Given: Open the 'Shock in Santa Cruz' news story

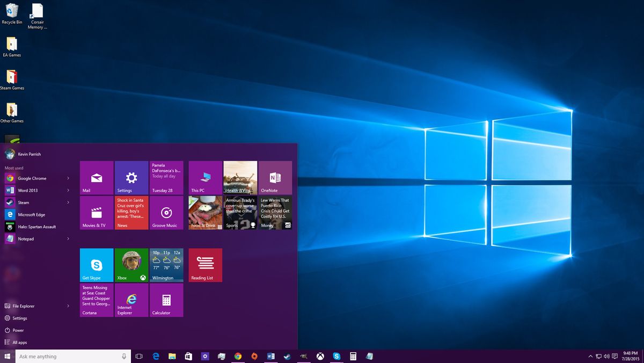Looking at the screenshot, I should (131, 213).
